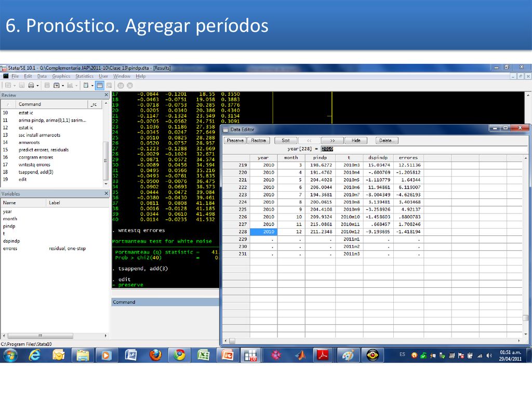The width and height of the screenshot is (532, 399).
Task: Open the Data menu
Action: [x=42, y=76]
